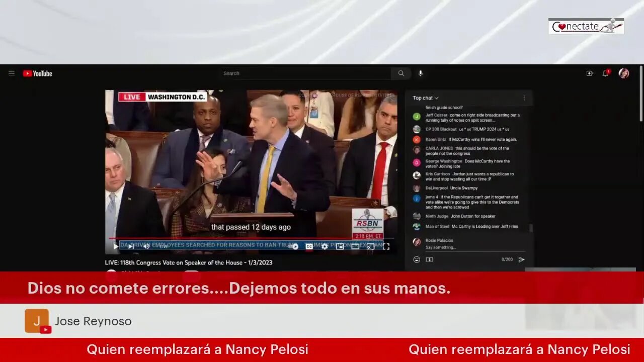Focus the YouTube search field
The width and height of the screenshot is (644, 362).
point(305,73)
